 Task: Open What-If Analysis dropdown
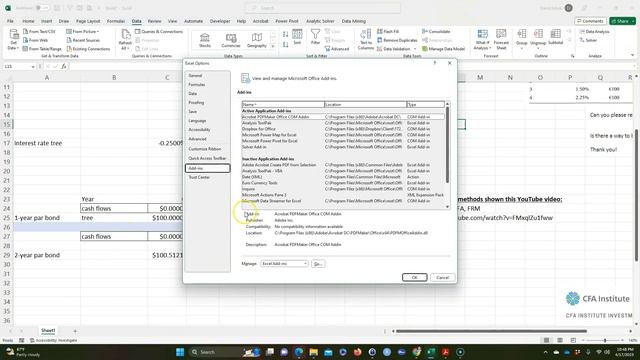point(482,40)
